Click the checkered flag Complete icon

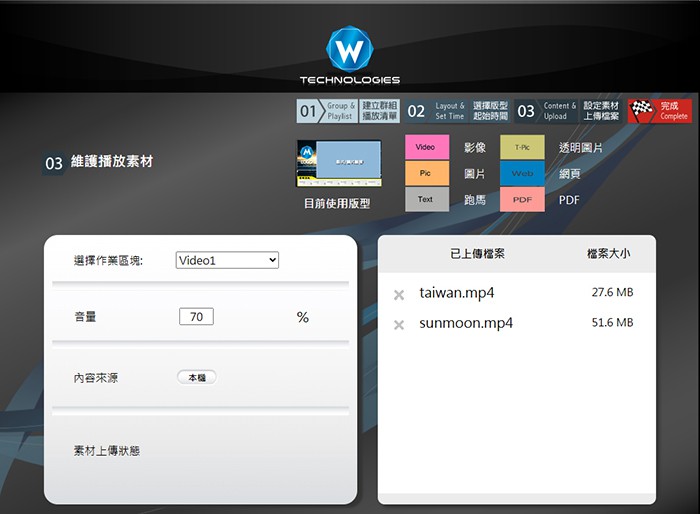(x=642, y=111)
